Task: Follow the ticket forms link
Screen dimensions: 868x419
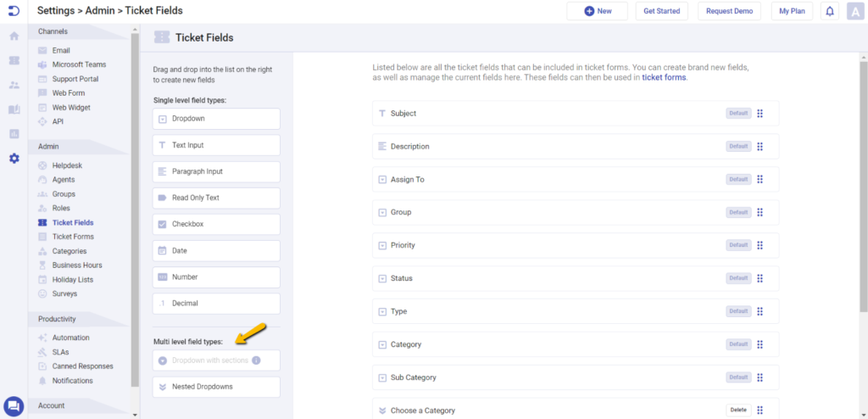Action: 664,77
